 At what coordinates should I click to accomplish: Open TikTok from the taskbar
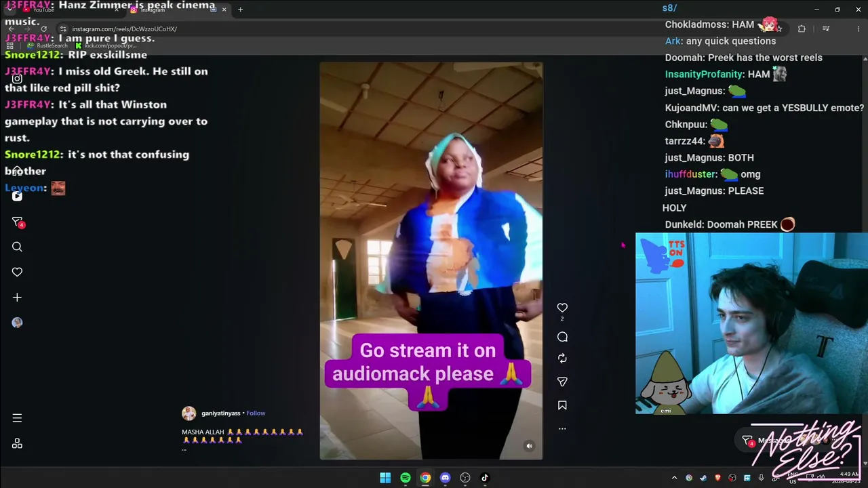[485, 478]
